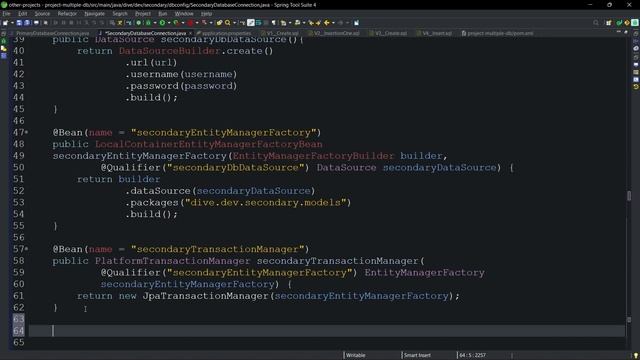The width and height of the screenshot is (640, 360).
Task: Collapse the fold at line 57
Action: coord(27,249)
